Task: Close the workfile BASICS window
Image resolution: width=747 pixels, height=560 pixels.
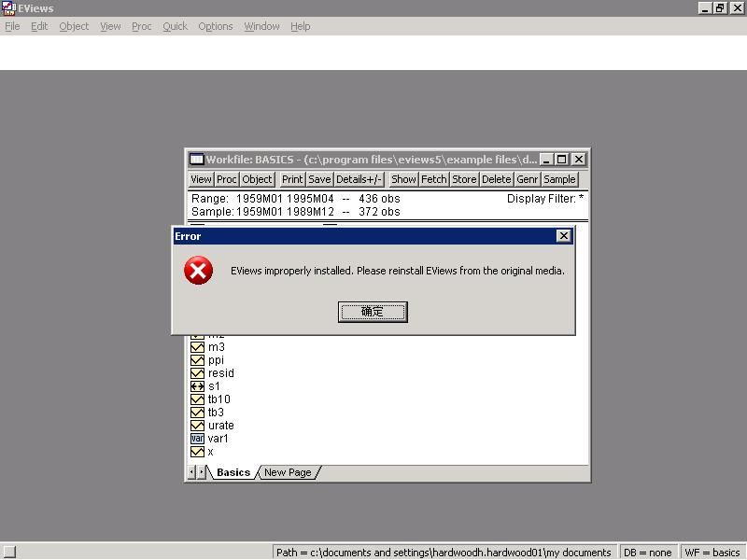Action: click(x=578, y=159)
